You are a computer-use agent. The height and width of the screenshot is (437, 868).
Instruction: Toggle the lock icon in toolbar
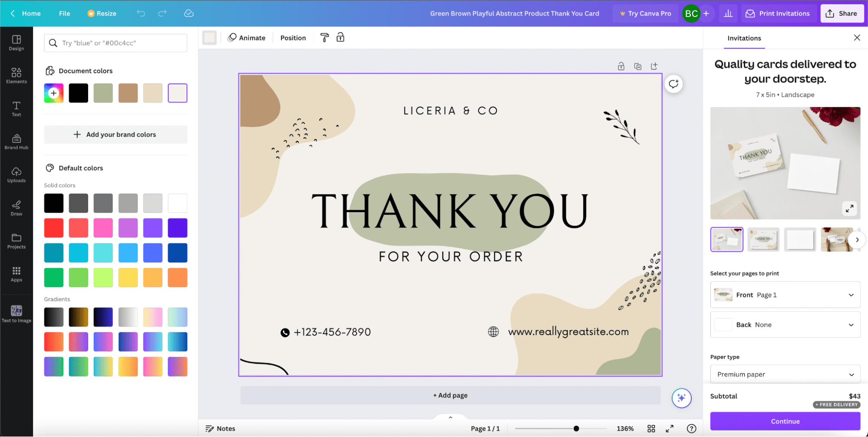[340, 38]
